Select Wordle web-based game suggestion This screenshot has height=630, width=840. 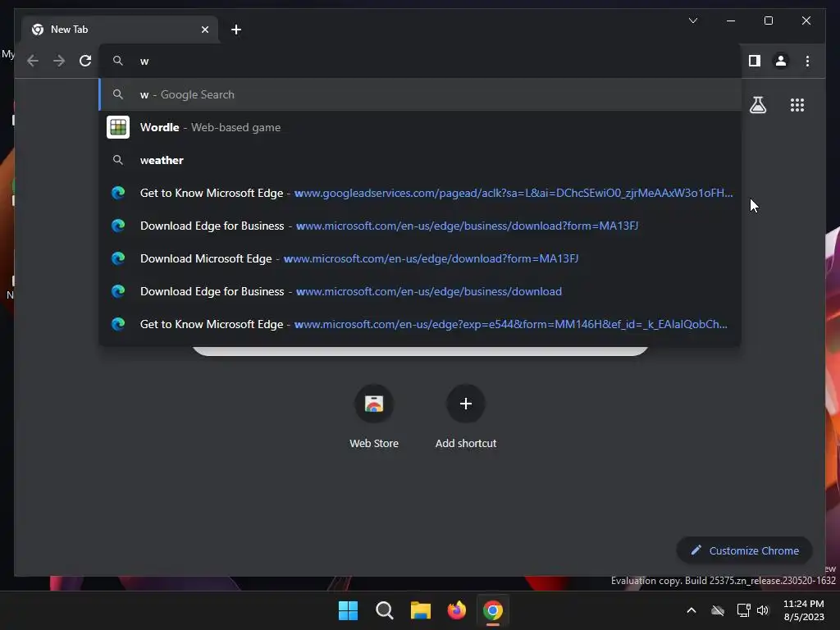click(419, 127)
